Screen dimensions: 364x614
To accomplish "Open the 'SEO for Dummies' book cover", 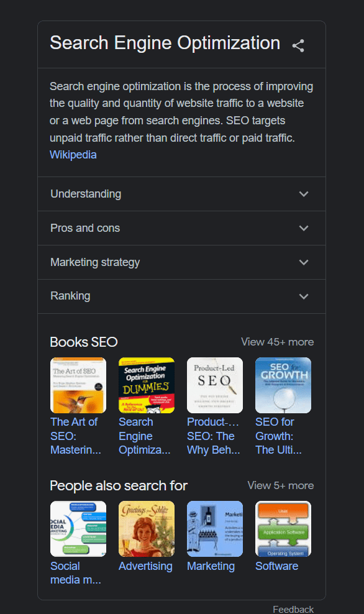I will click(x=146, y=385).
